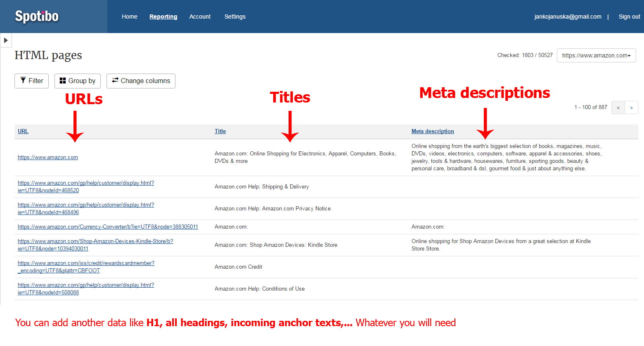The width and height of the screenshot is (644, 346).
Task: Click the Spotibo logo
Action: [x=37, y=17]
